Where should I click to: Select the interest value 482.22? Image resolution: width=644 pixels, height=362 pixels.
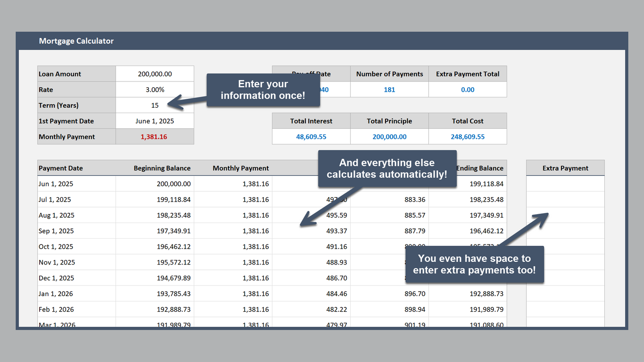[311, 309]
